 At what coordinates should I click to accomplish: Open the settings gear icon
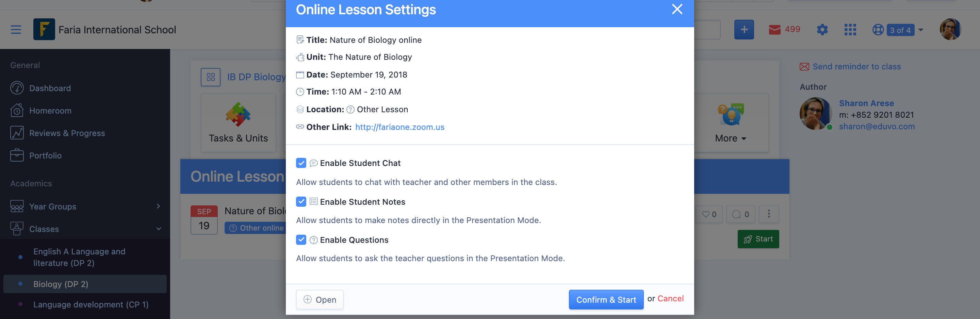pyautogui.click(x=822, y=29)
